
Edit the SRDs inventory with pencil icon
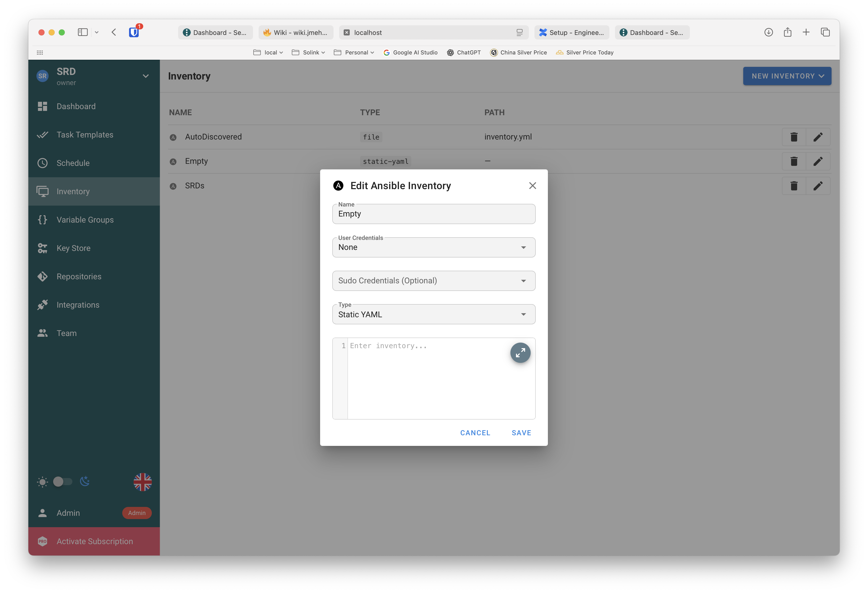pyautogui.click(x=818, y=186)
